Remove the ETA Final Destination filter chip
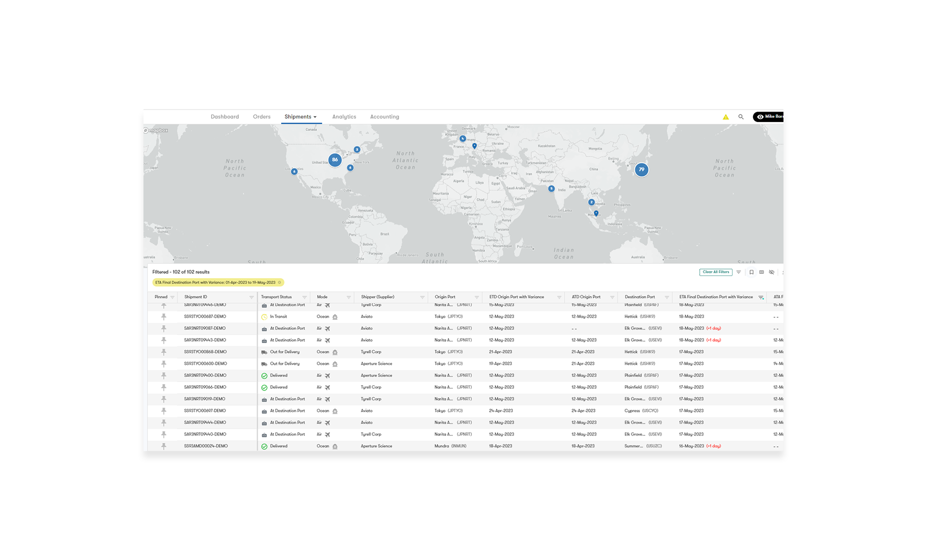This screenshot has width=950, height=560. (x=280, y=283)
